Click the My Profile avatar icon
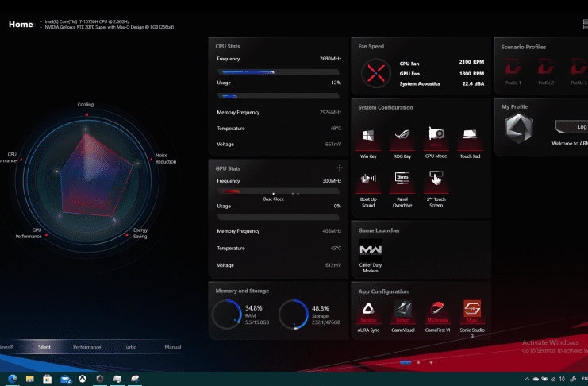588x386 pixels. (519, 128)
